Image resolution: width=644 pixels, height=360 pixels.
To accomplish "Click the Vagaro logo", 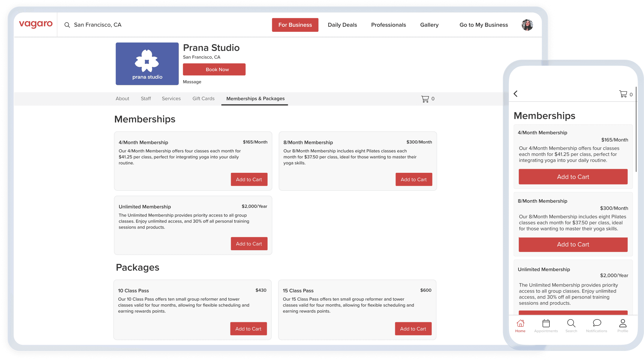I will (x=36, y=24).
